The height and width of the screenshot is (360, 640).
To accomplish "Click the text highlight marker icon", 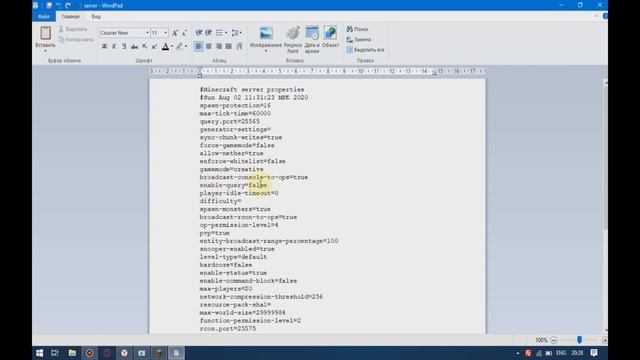I will 180,46.
